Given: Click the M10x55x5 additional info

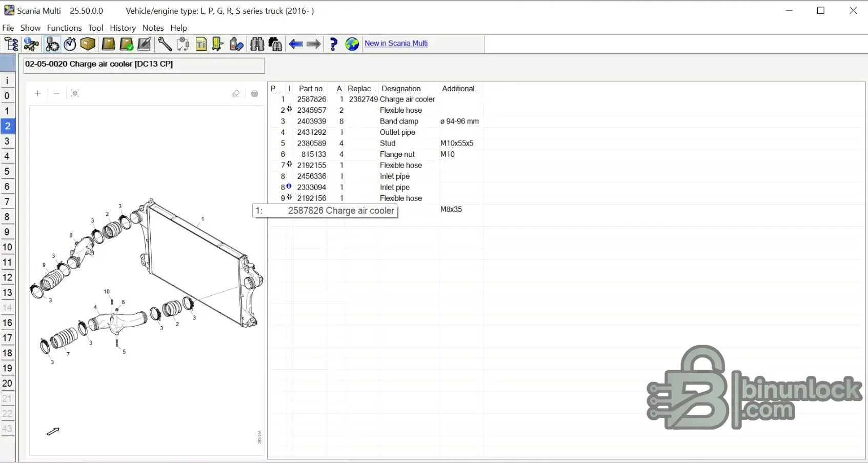Looking at the screenshot, I should tap(457, 144).
